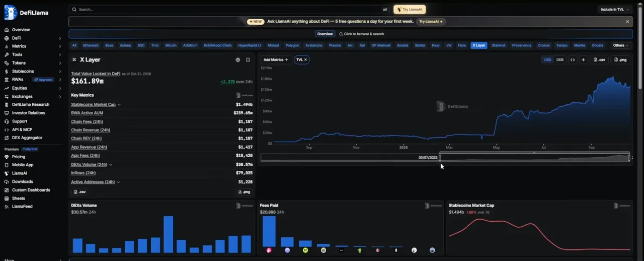Switch chart denomination to USD

[547, 59]
